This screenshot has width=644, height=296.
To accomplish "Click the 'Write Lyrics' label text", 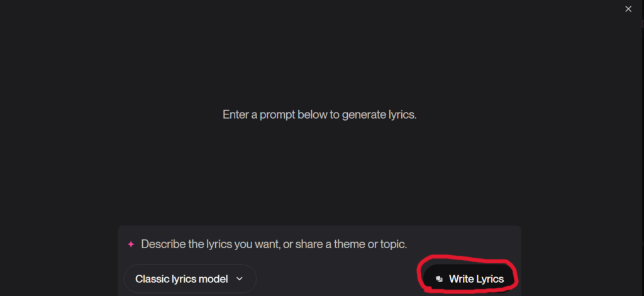I will pos(476,278).
